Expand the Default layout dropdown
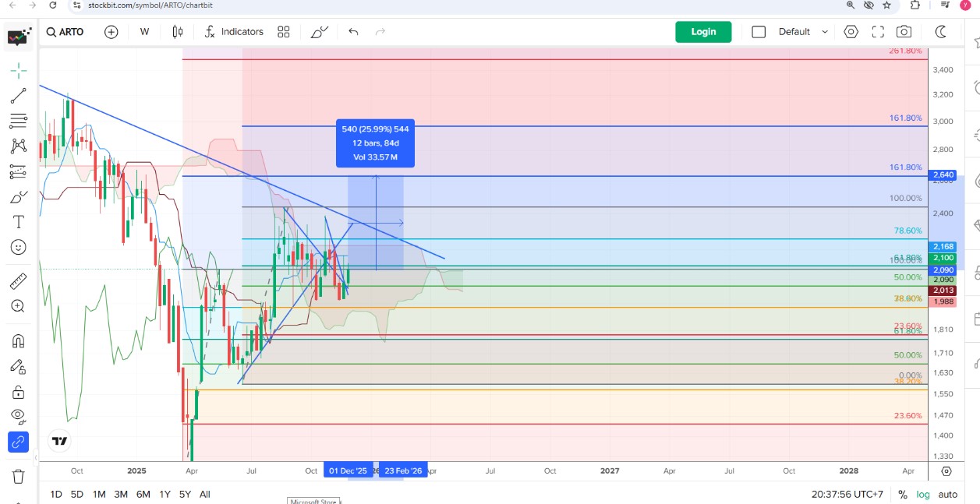The width and height of the screenshot is (980, 504). pyautogui.click(x=802, y=32)
